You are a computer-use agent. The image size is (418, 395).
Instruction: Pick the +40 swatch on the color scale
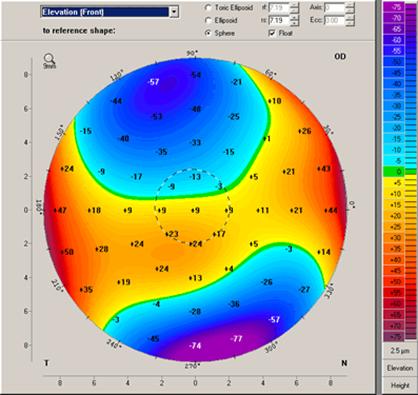394,260
